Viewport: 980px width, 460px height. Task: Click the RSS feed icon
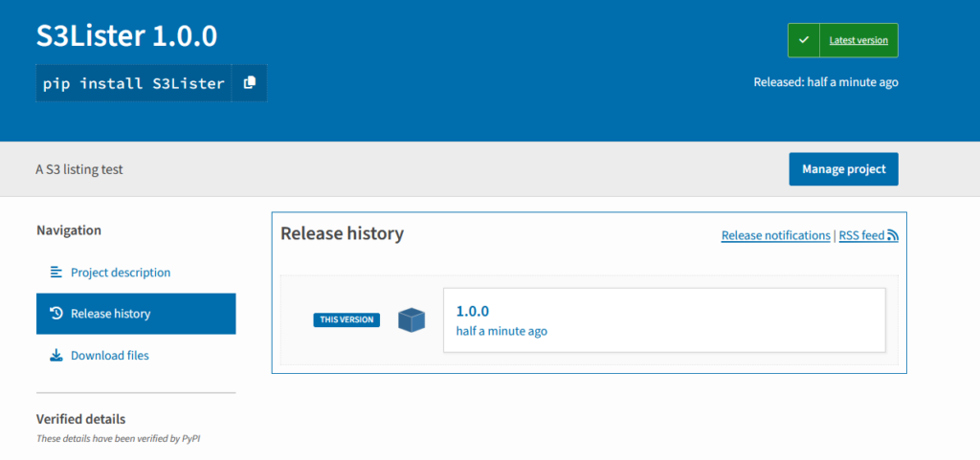pos(893,235)
